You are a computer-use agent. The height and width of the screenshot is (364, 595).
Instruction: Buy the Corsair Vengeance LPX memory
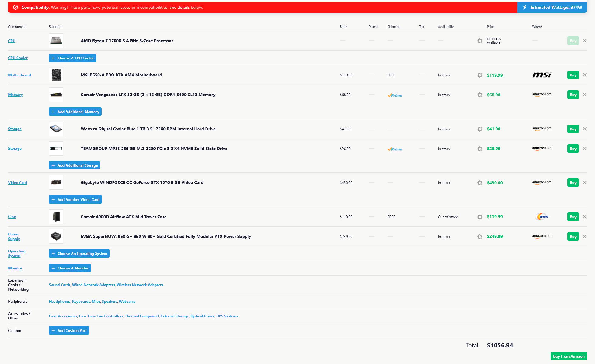click(x=573, y=95)
